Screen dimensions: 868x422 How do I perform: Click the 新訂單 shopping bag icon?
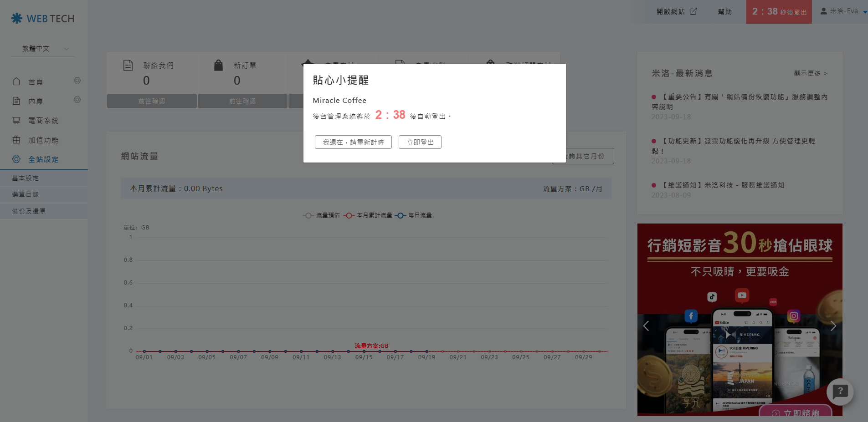pyautogui.click(x=219, y=66)
